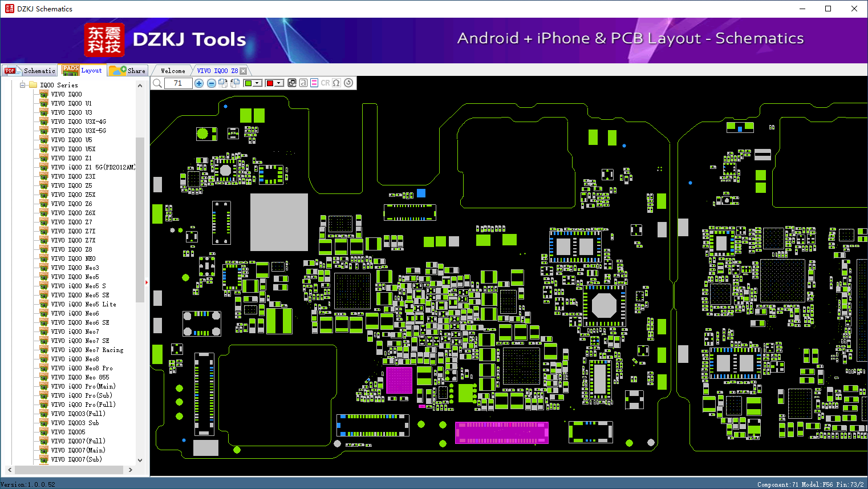
Task: Click the PADS icon beside VIVO IQOO U1
Action: pos(44,103)
